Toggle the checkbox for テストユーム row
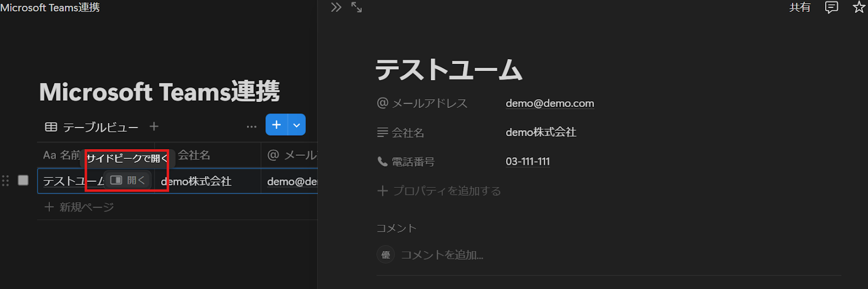 pyautogui.click(x=23, y=180)
